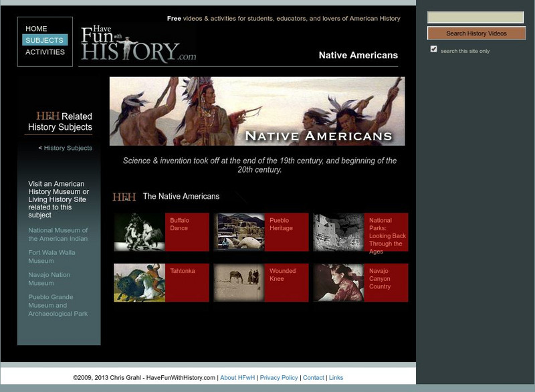Open the Navajo Canyon Country video thumbnail

tap(338, 282)
